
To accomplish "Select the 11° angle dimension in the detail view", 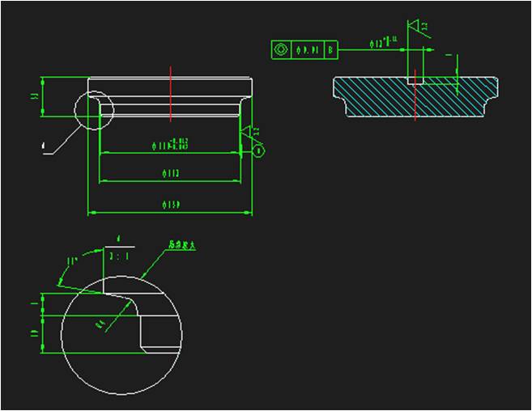I will tap(71, 262).
